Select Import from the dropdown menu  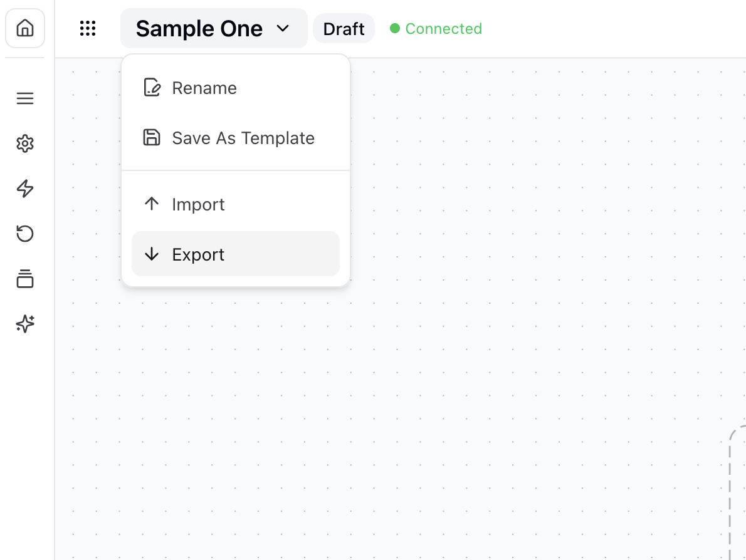click(198, 205)
